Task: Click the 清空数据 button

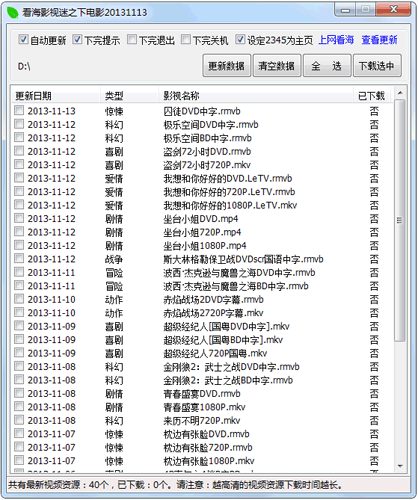Action: [x=277, y=66]
